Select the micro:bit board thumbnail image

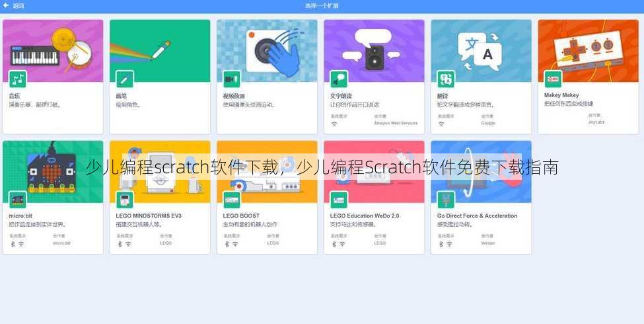coord(53,171)
